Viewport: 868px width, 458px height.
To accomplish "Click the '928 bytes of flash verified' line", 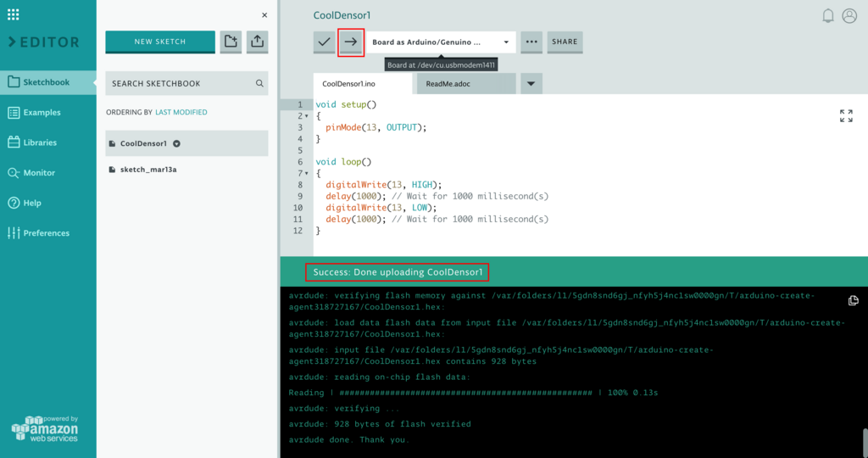I will (380, 424).
